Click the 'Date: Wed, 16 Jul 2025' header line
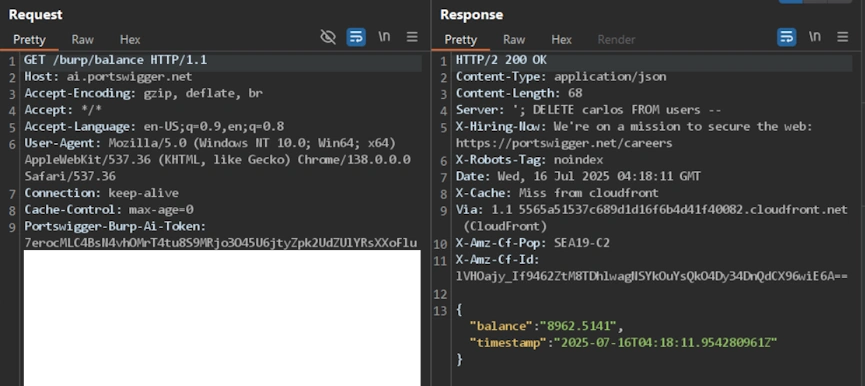The image size is (865, 386). 578,176
